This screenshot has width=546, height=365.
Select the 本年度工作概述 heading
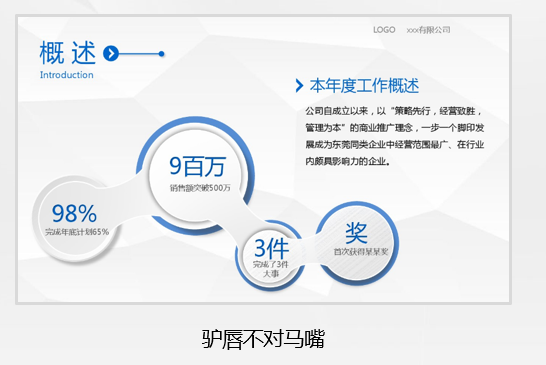364,86
